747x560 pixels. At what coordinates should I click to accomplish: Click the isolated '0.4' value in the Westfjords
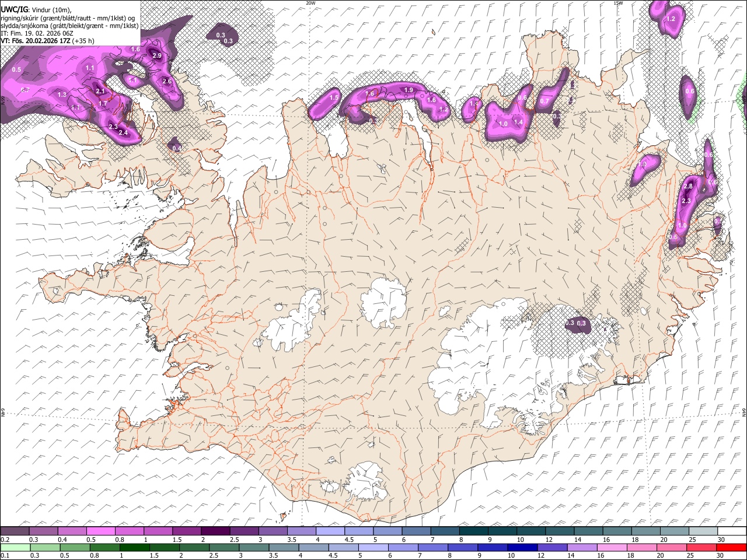pyautogui.click(x=177, y=148)
